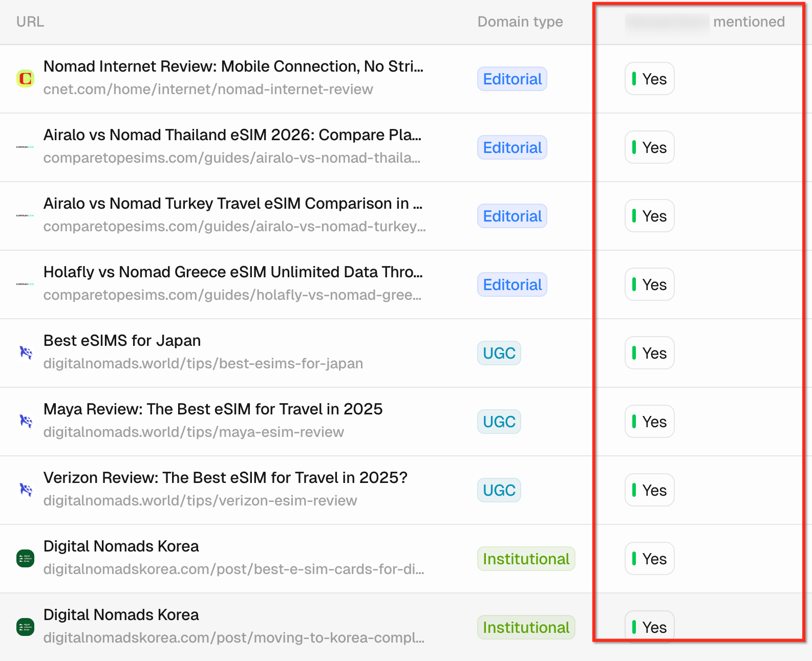
Task: Click comparetopesims.com airalo-vs-nomad-thaila URL
Action: click(232, 158)
